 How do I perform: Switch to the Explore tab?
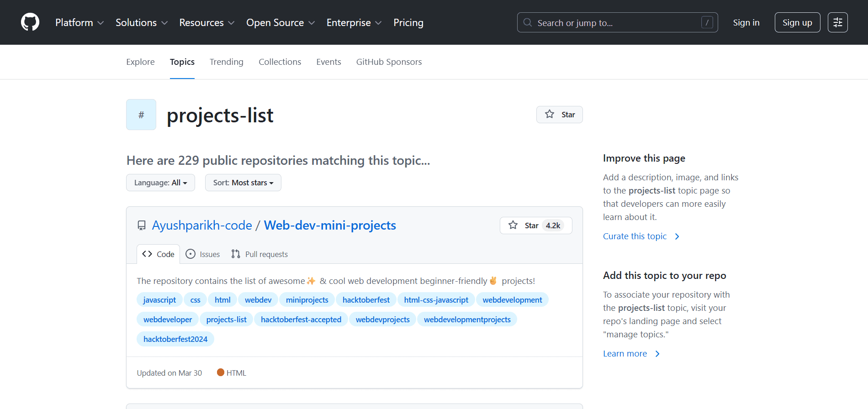coord(140,62)
